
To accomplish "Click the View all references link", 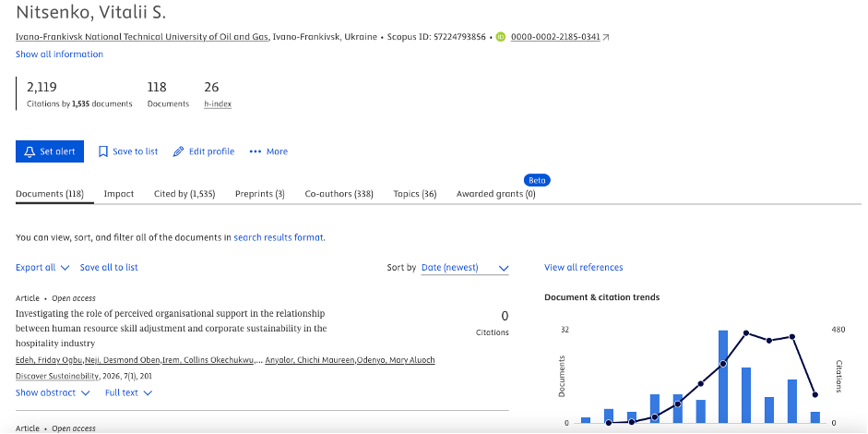I will 584,267.
